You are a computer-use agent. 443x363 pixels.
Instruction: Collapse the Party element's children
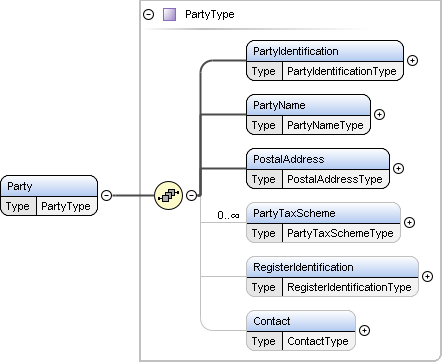point(106,195)
